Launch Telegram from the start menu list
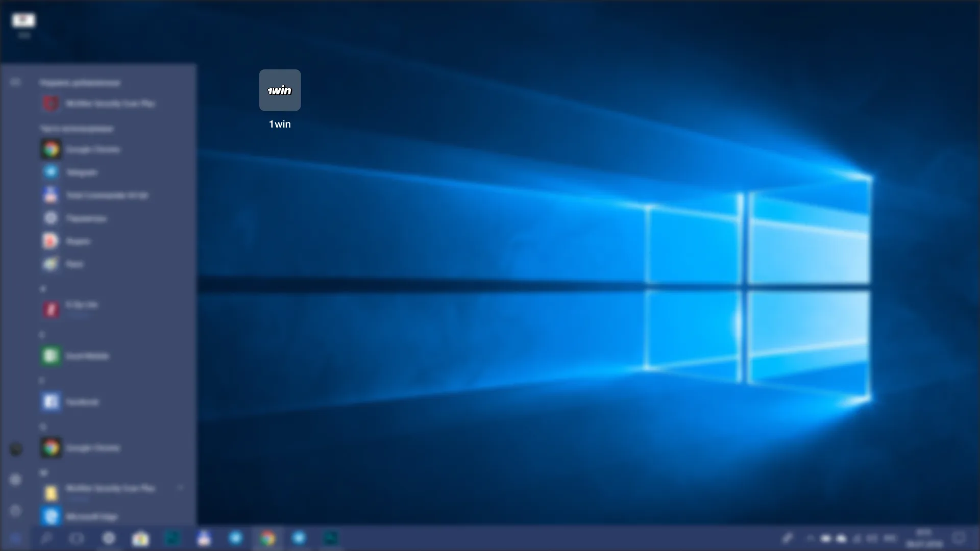 pyautogui.click(x=82, y=172)
